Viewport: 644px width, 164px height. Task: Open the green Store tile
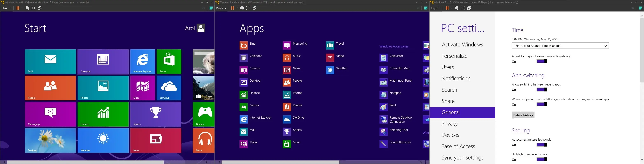click(169, 62)
